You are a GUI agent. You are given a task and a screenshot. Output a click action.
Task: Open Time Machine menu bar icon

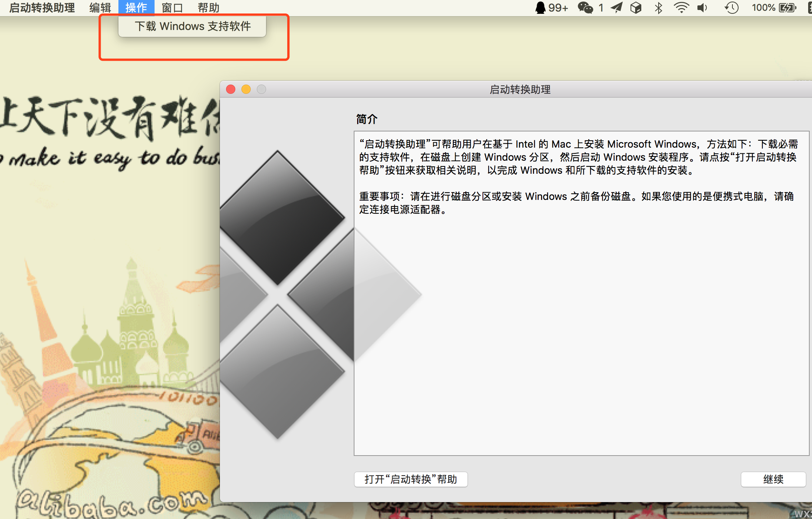[x=731, y=8]
